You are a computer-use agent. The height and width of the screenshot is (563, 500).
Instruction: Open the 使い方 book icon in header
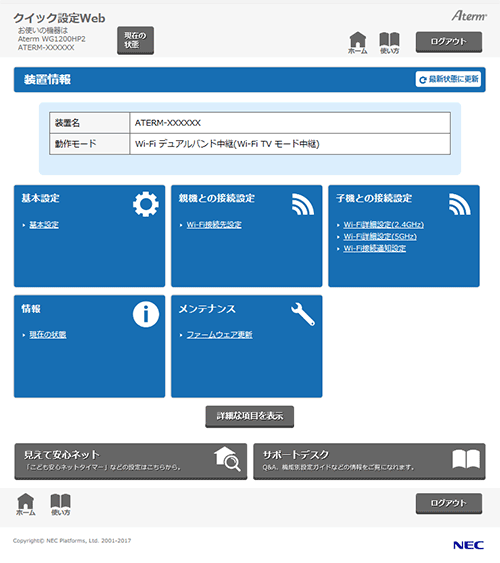[389, 43]
